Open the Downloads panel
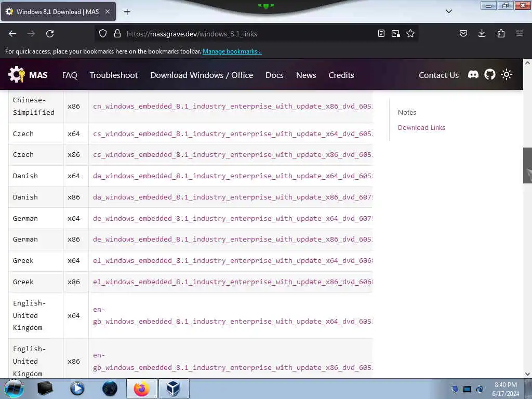This screenshot has height=399, width=532. 482,33
